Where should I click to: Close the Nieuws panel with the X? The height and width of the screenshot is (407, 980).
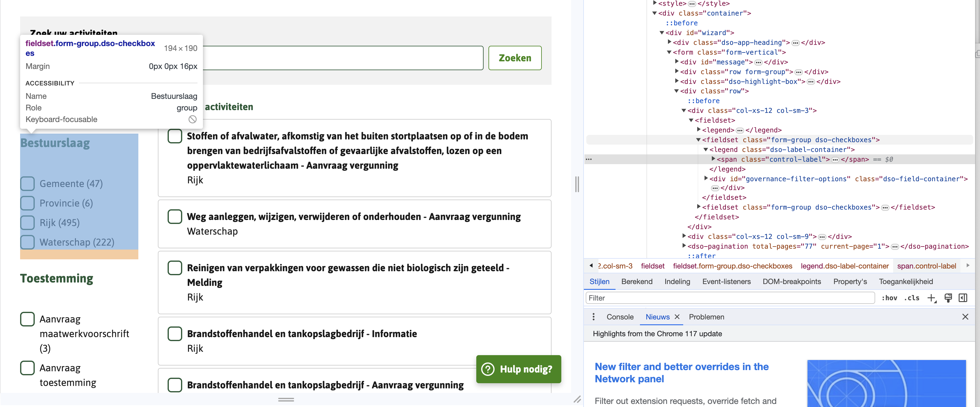(x=677, y=317)
